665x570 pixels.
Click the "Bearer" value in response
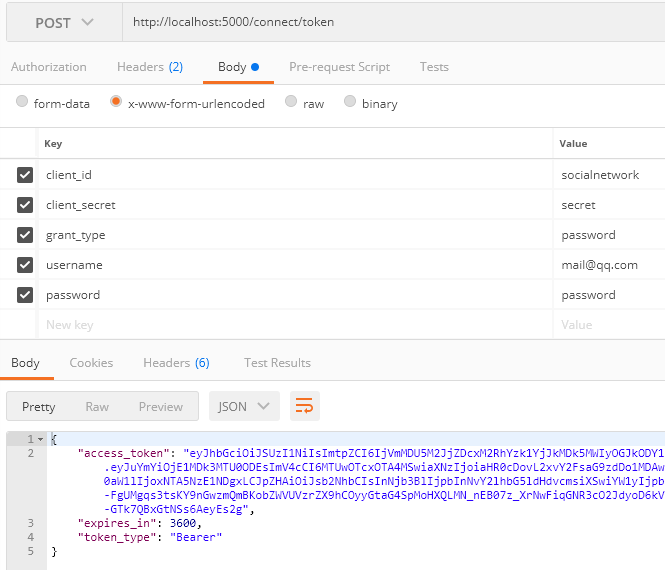click(196, 537)
